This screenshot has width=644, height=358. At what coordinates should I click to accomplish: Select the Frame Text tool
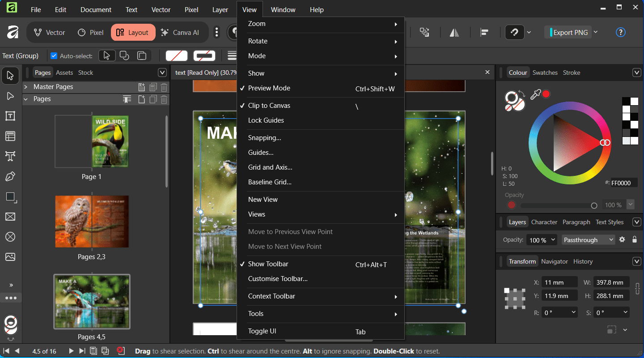point(10,116)
